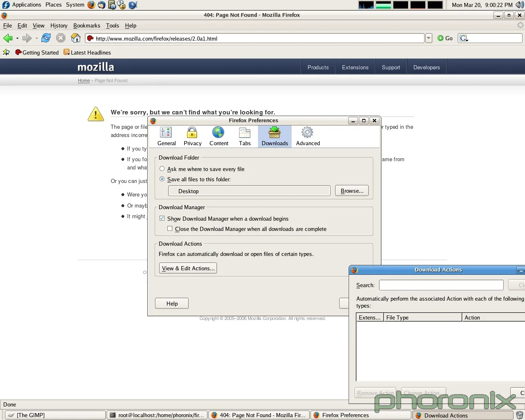
Task: Launch Thunderbird mail from the top panel
Action: [x=101, y=5]
